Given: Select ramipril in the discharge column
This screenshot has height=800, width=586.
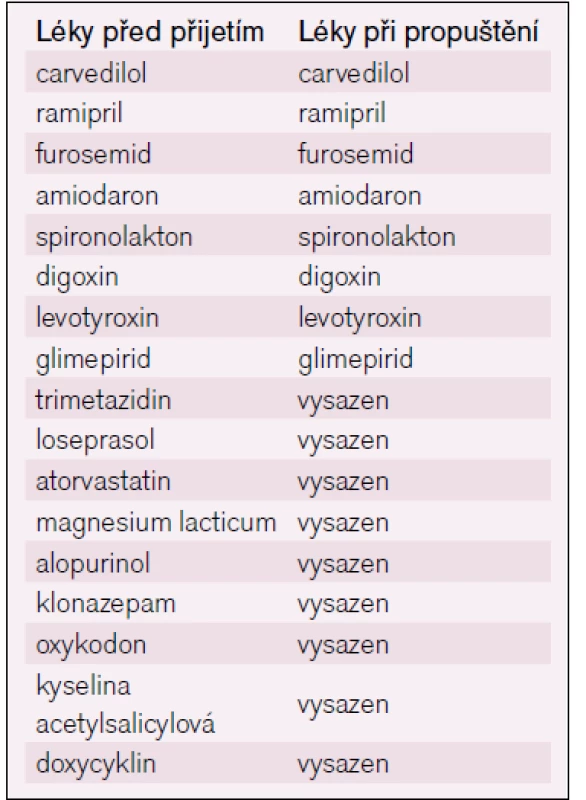Looking at the screenshot, I should click(x=342, y=113).
